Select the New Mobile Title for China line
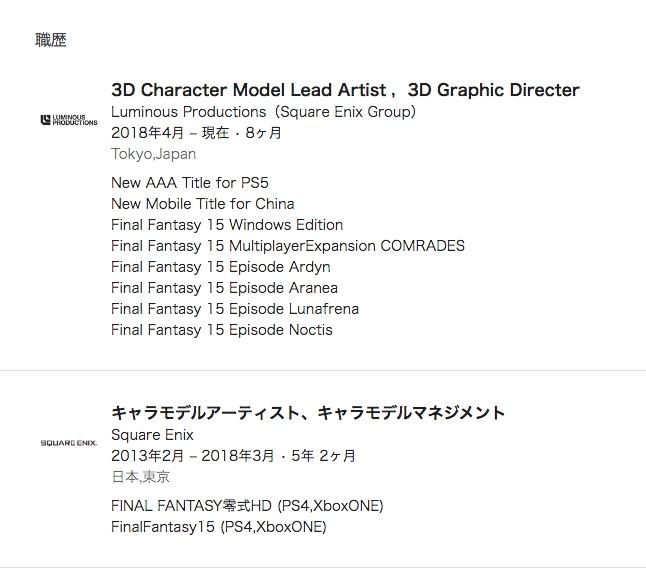Screen dimensions: 646x568 pos(202,204)
